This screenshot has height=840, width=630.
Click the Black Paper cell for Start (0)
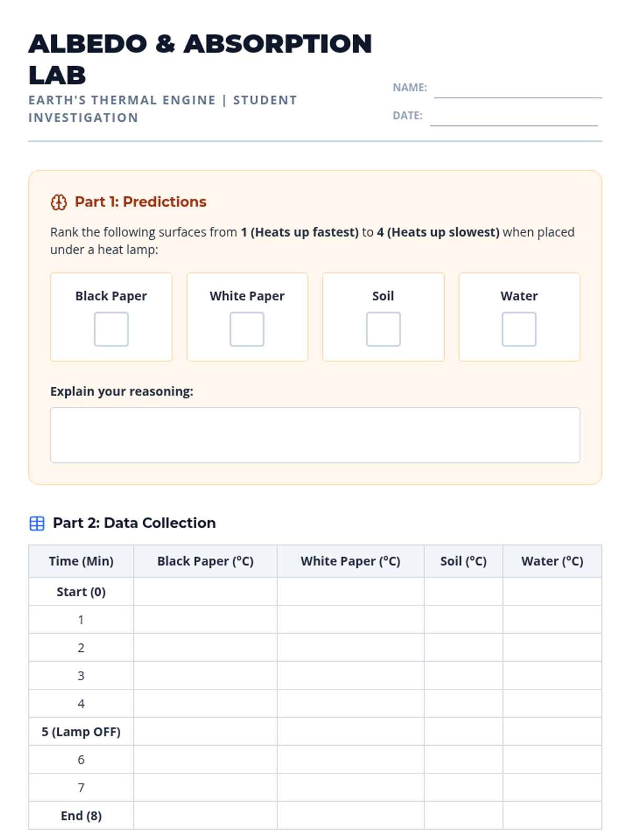[205, 592]
